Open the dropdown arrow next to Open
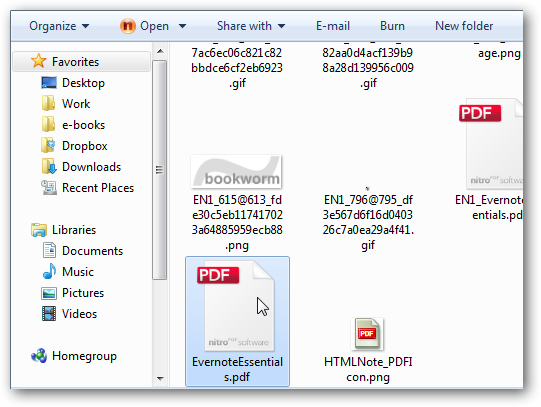This screenshot has width=541, height=407. [x=183, y=26]
